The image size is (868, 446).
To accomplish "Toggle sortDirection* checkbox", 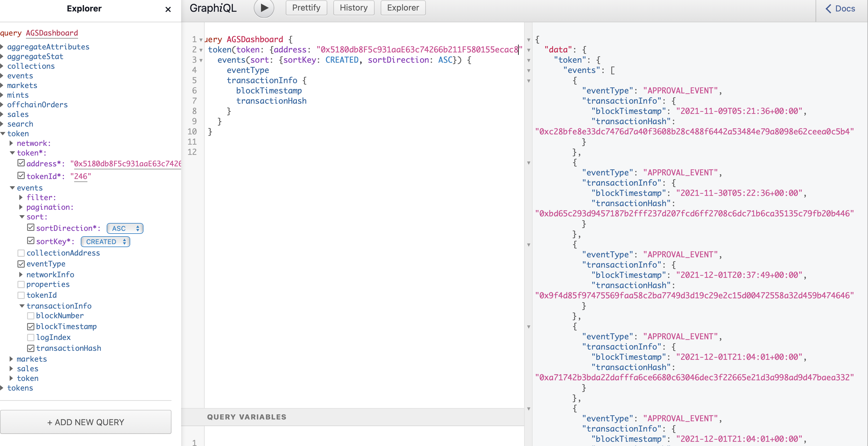I will [x=31, y=228].
